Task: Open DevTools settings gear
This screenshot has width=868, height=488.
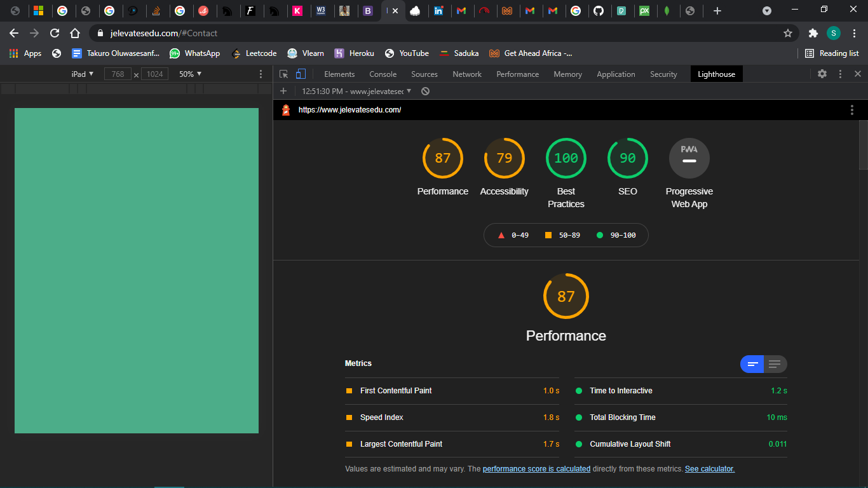Action: point(822,74)
